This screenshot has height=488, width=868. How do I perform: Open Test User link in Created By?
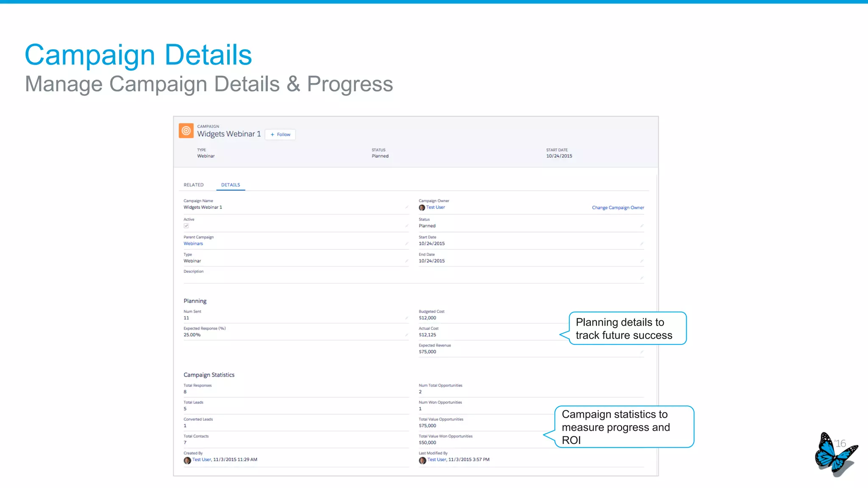[201, 460]
